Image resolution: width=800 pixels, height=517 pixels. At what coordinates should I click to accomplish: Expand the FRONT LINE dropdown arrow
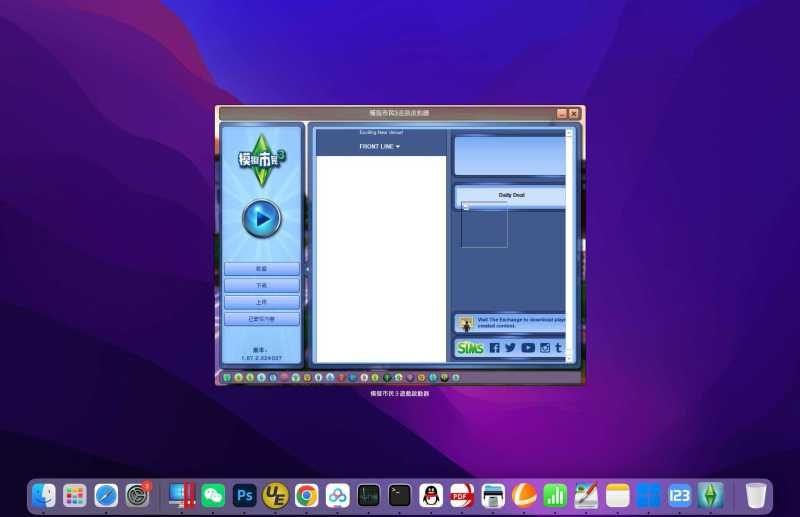[398, 147]
